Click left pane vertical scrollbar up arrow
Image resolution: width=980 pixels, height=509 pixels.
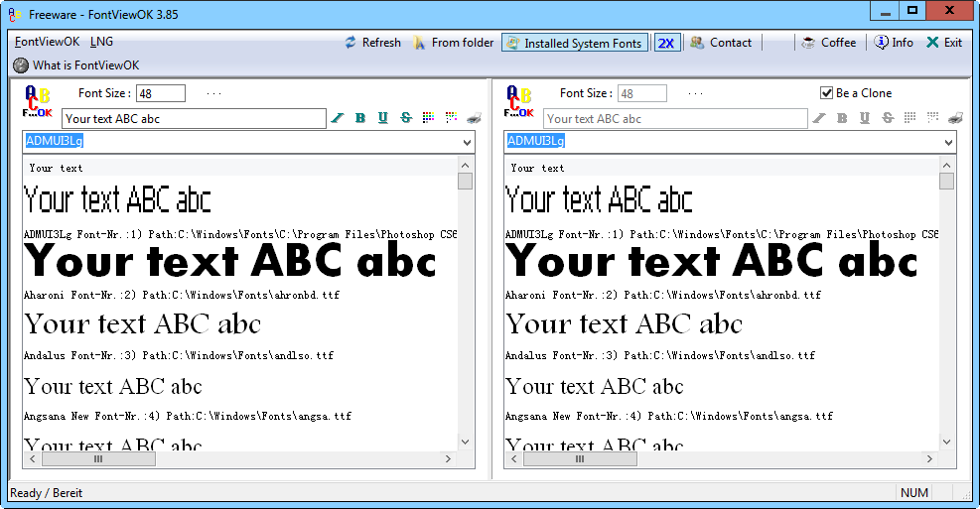(x=465, y=166)
